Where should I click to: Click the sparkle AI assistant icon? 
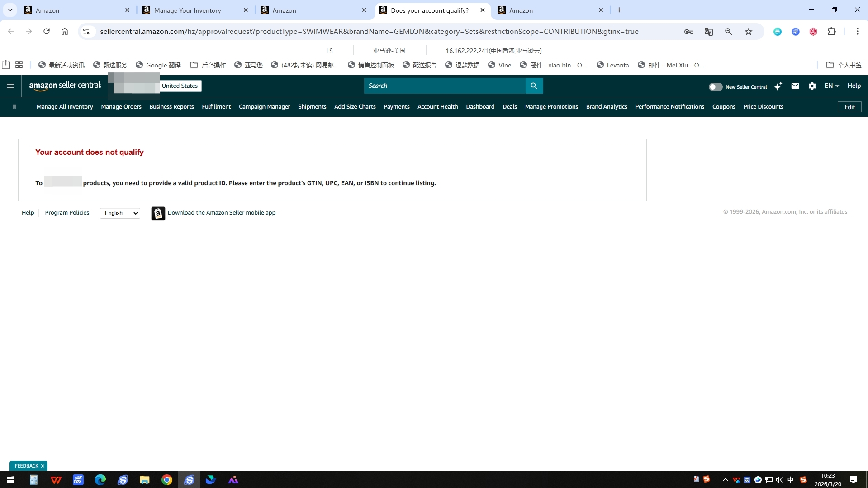pyautogui.click(x=778, y=86)
